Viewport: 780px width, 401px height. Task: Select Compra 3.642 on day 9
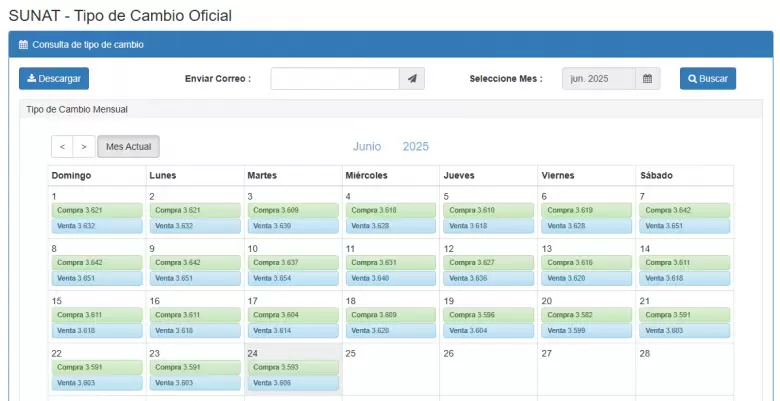coord(195,263)
